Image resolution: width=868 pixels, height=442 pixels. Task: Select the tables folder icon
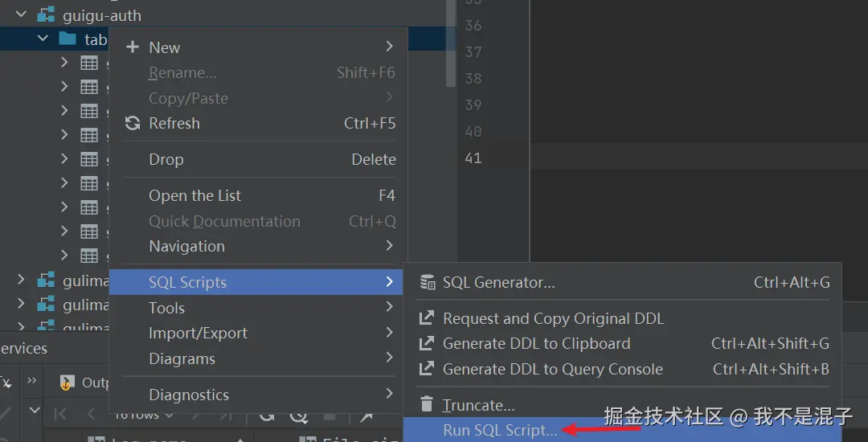68,39
